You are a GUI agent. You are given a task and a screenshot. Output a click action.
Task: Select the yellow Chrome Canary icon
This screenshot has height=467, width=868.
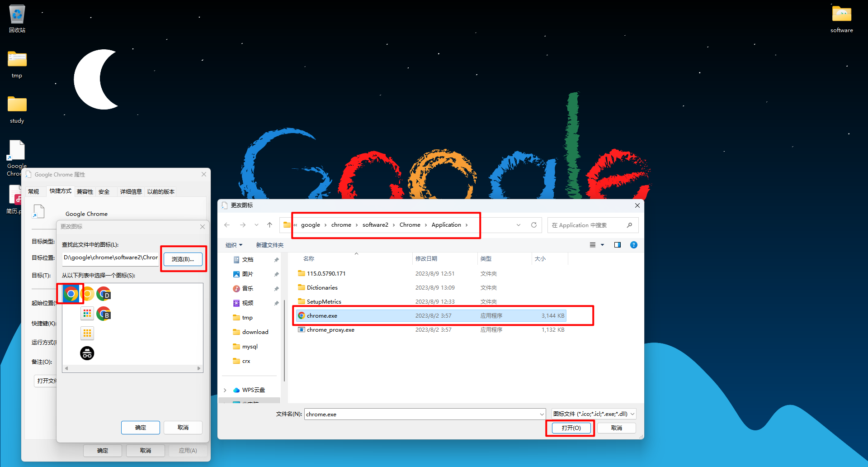[x=88, y=294]
